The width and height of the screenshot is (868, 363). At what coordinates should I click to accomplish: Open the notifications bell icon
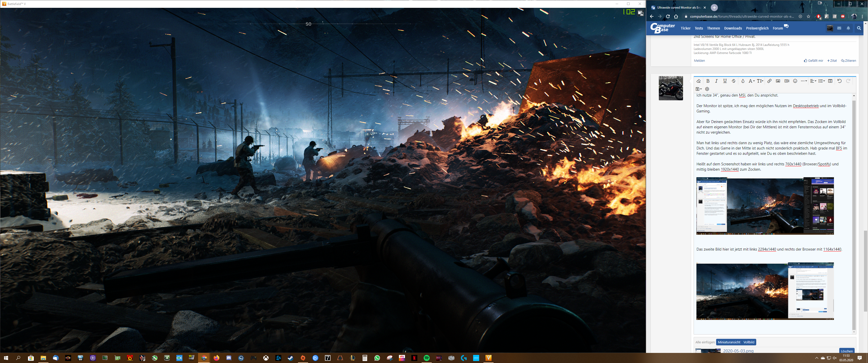pyautogui.click(x=849, y=28)
